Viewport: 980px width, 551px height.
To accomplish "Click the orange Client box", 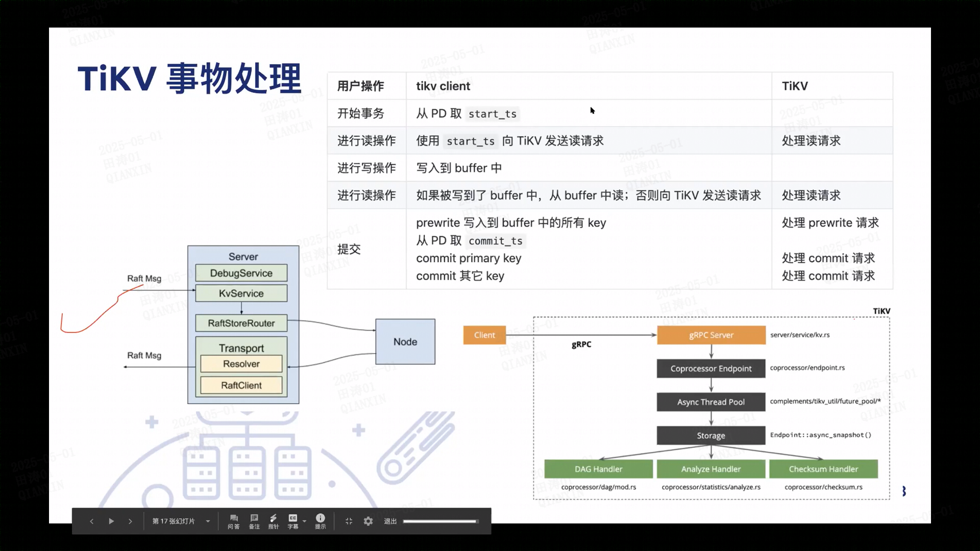I will tap(484, 335).
